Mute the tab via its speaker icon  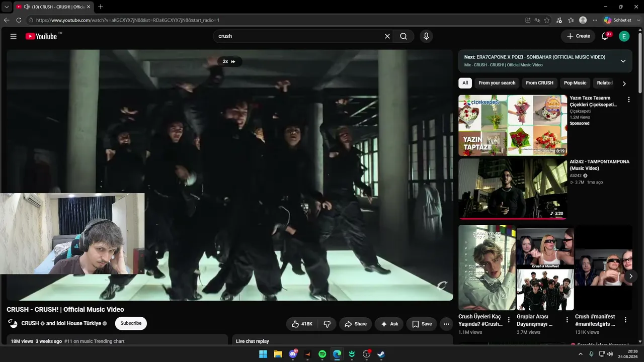pyautogui.click(x=26, y=7)
